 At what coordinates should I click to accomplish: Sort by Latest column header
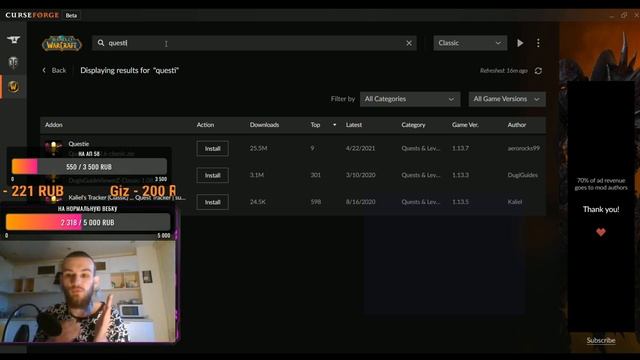click(353, 125)
